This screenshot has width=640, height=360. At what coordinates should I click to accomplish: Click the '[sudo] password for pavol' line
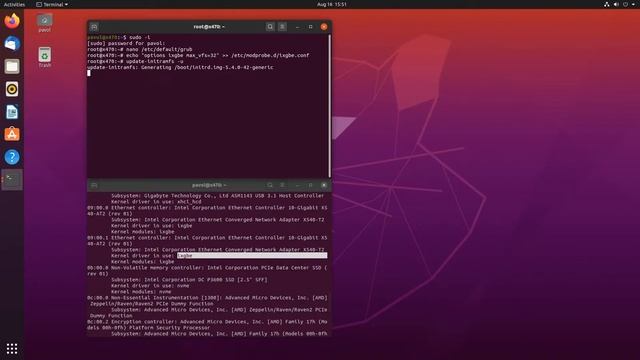click(126, 43)
